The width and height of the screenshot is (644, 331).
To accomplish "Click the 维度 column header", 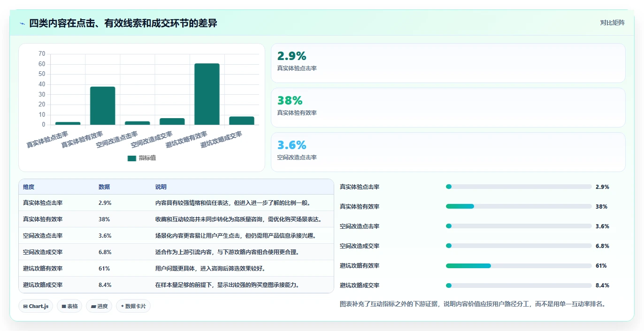I will (x=29, y=187).
